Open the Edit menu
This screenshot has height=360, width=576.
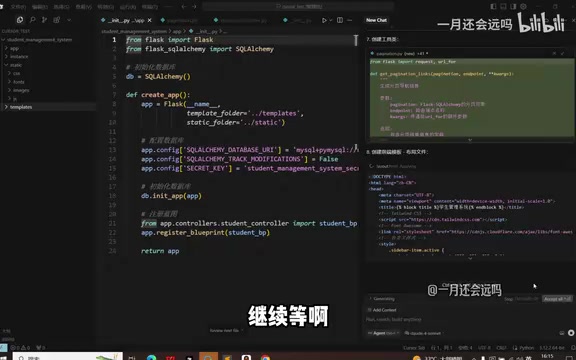[x=39, y=7]
